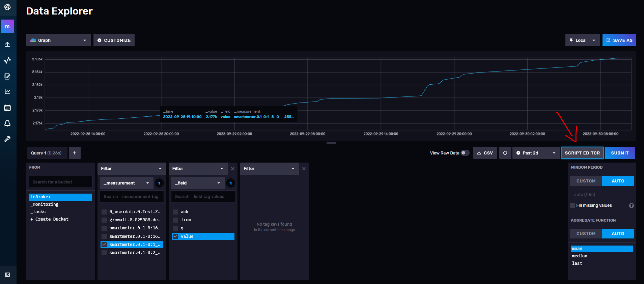
Task: Toggle View Raw Data switch
Action: click(465, 153)
